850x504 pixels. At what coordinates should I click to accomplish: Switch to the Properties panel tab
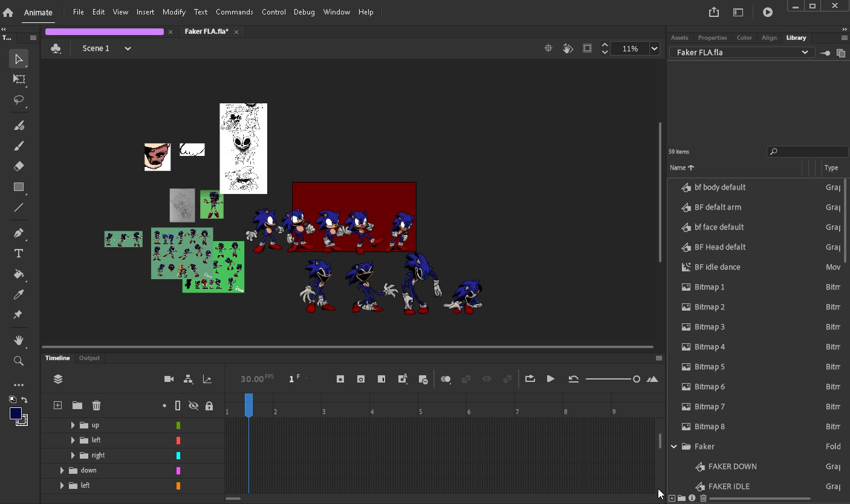tap(712, 37)
